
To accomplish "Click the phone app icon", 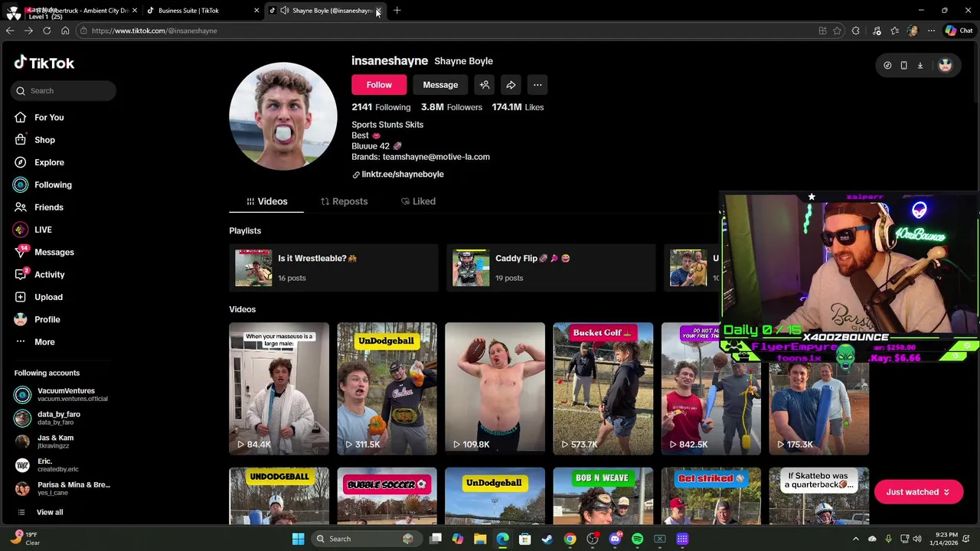I will (x=903, y=65).
